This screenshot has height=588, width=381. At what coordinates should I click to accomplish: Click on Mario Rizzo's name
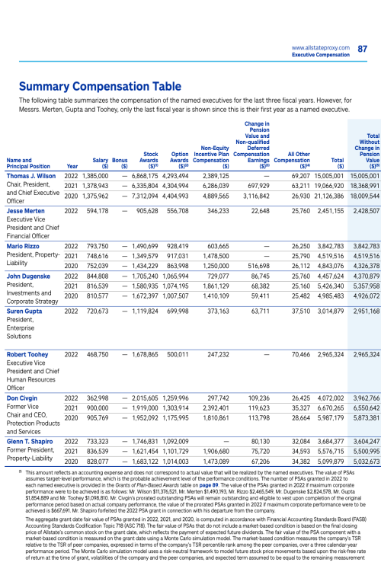(x=23, y=246)
